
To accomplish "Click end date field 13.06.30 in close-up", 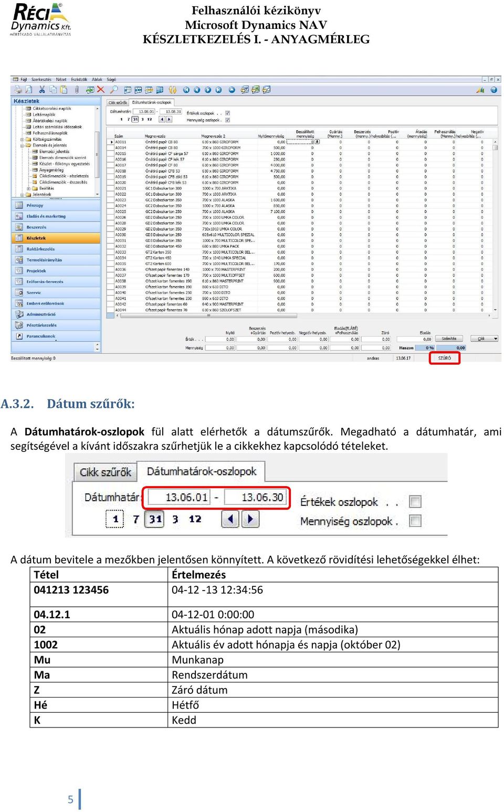I will pos(255,497).
